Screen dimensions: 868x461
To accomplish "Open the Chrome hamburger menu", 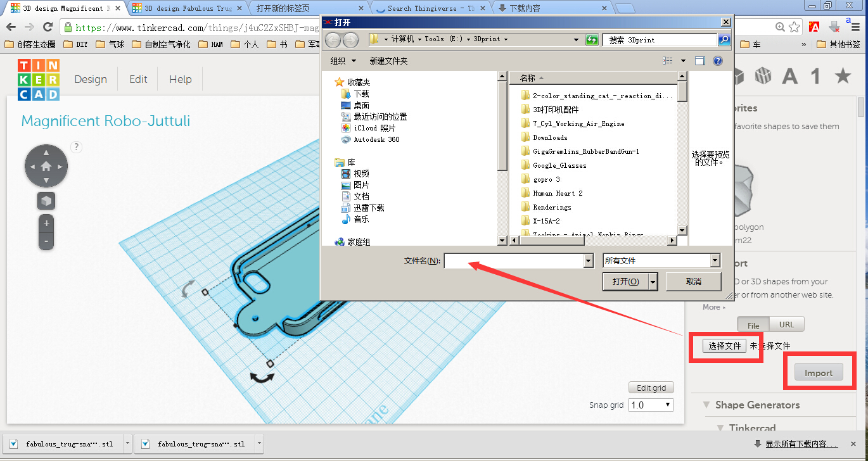I will click(855, 27).
